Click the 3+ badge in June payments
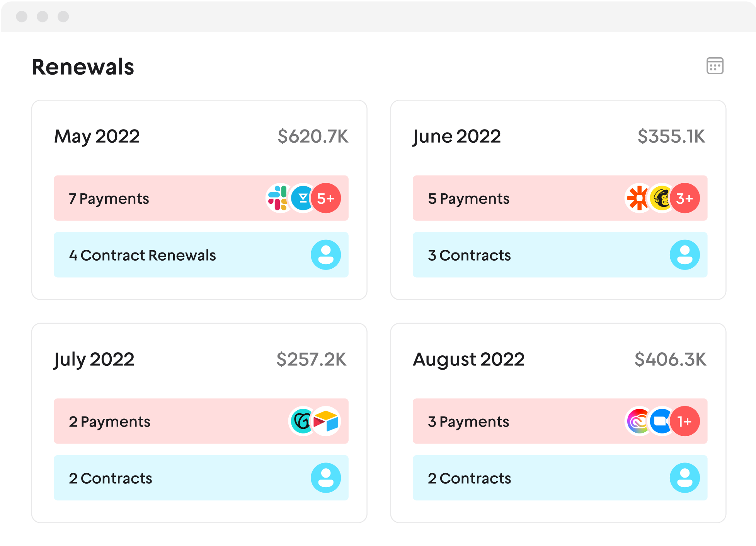This screenshot has width=756, height=546. tap(685, 198)
